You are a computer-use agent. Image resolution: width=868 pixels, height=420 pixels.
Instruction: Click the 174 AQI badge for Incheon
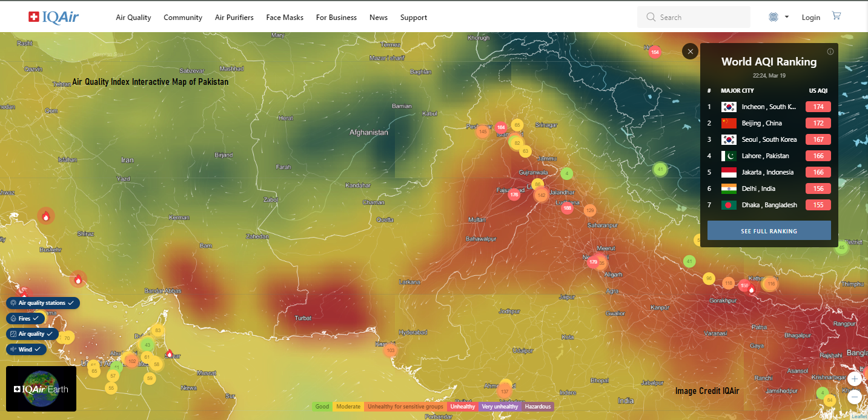coord(818,107)
